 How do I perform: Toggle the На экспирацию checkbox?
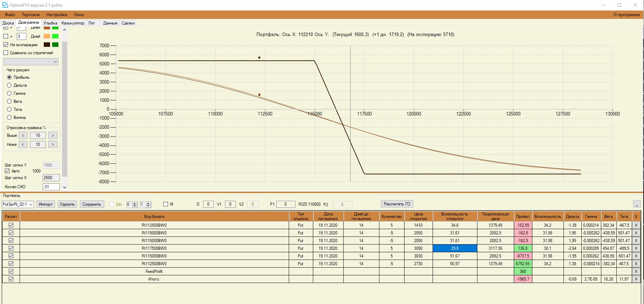tap(6, 45)
